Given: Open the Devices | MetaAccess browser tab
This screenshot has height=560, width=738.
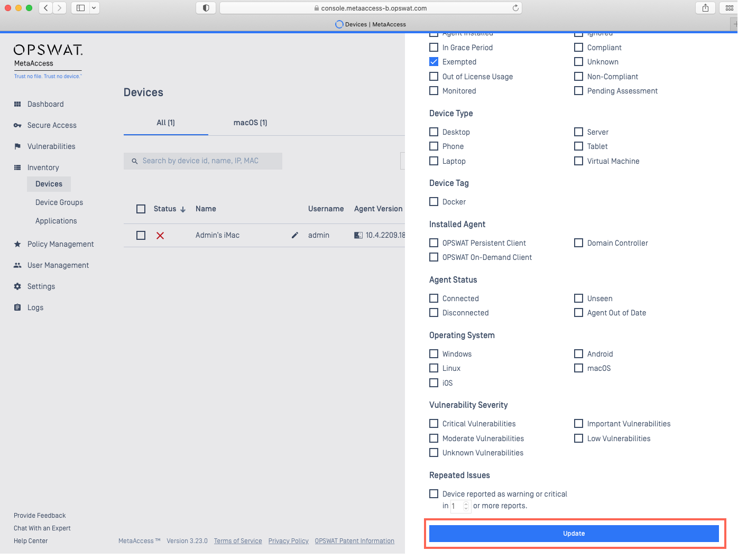Looking at the screenshot, I should [371, 24].
